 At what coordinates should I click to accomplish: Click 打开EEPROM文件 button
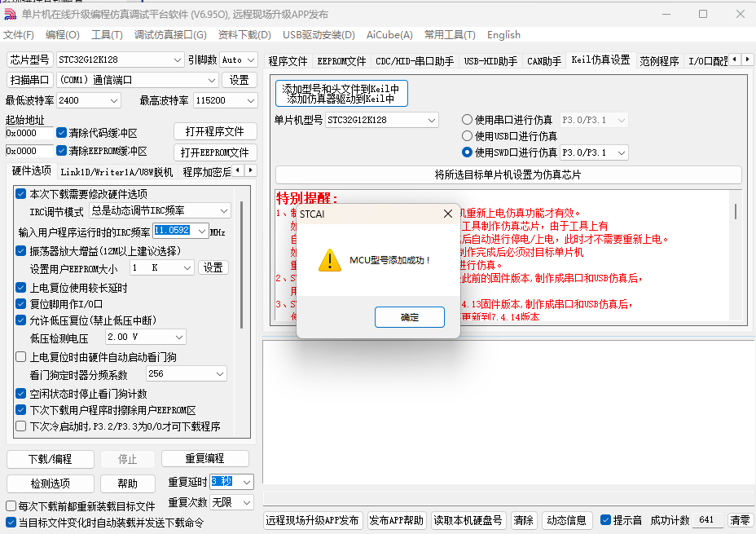coord(215,152)
